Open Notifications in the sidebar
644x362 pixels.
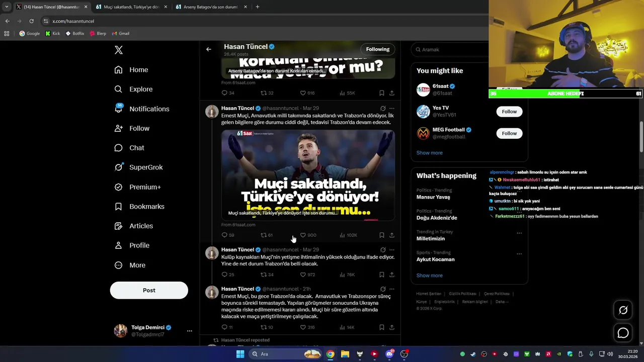(x=142, y=109)
